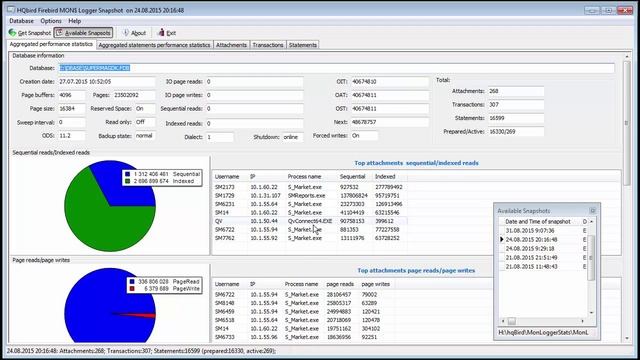The width and height of the screenshot is (640, 360).
Task: Select the SM1729 SMReports.exe row
Action: (x=309, y=196)
